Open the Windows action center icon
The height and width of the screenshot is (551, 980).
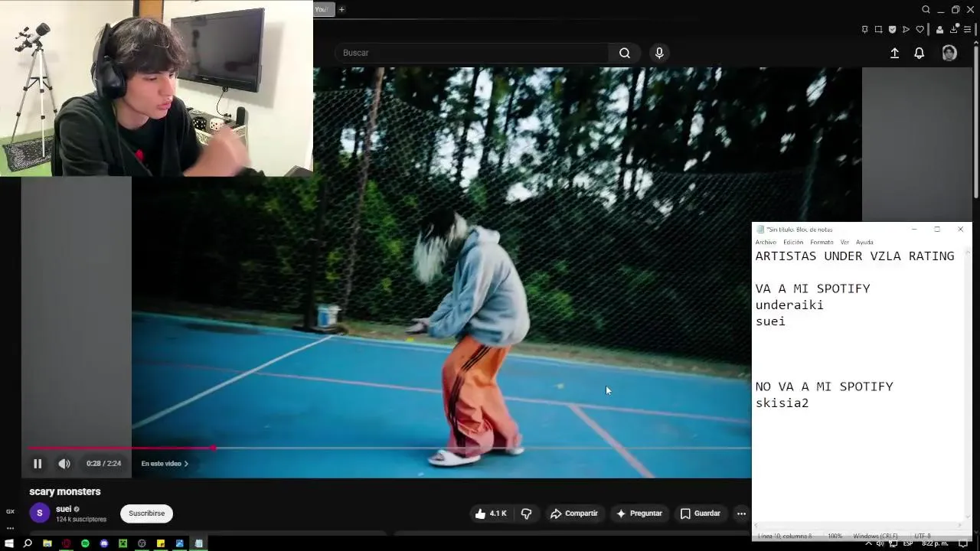point(963,543)
